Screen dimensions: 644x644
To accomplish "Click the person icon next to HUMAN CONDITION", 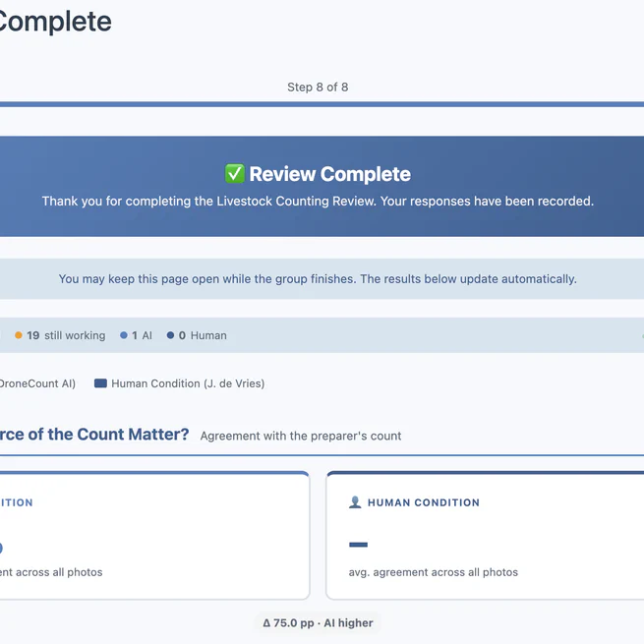I will [x=355, y=501].
